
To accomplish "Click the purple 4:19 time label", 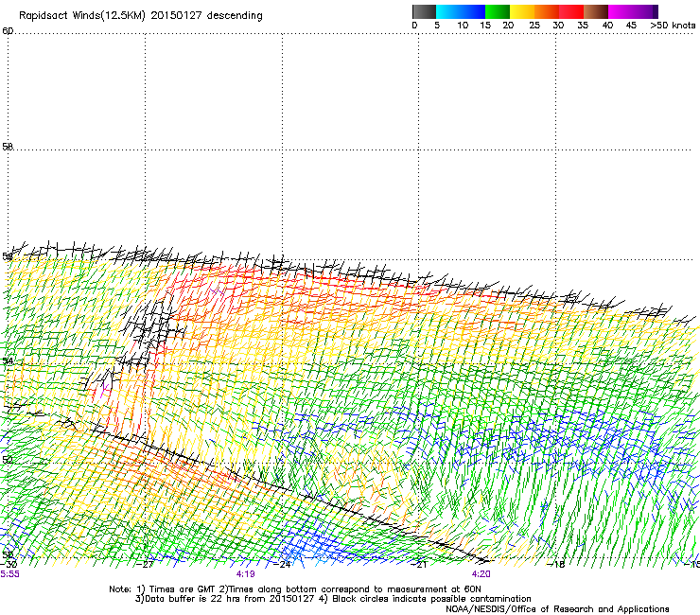I will (246, 574).
